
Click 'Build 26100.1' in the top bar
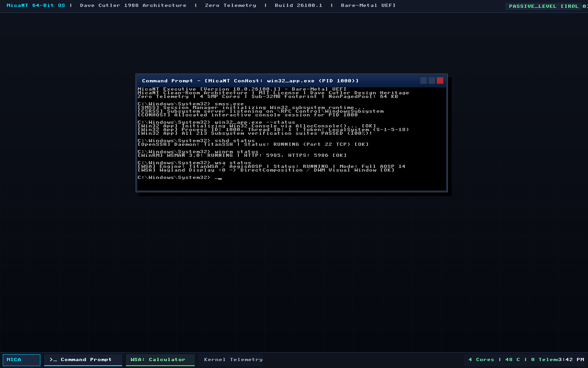tap(299, 6)
